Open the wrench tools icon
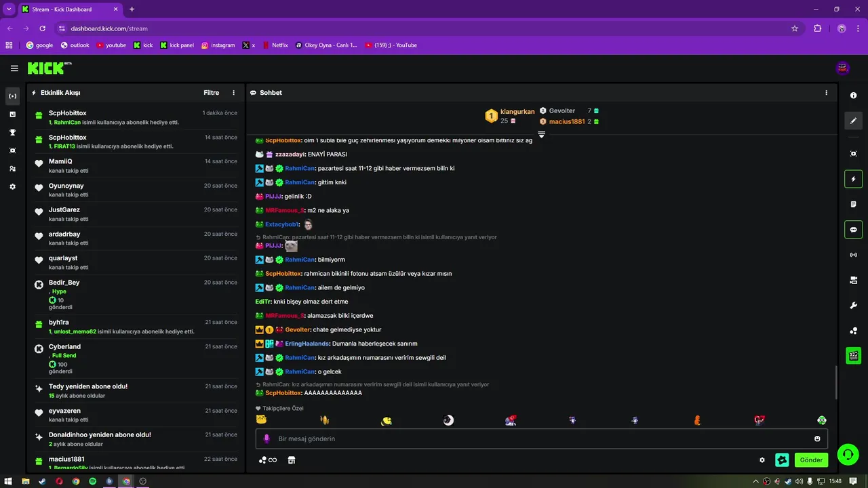The width and height of the screenshot is (868, 488). (854, 305)
